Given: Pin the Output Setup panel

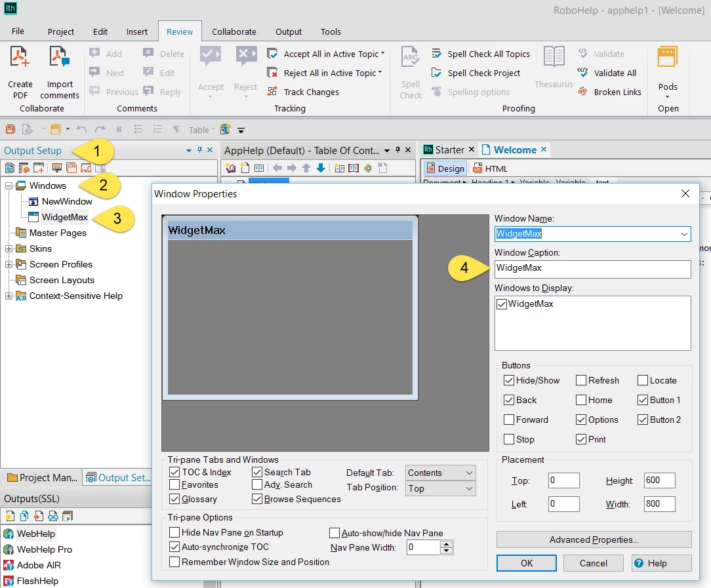Looking at the screenshot, I should point(199,150).
